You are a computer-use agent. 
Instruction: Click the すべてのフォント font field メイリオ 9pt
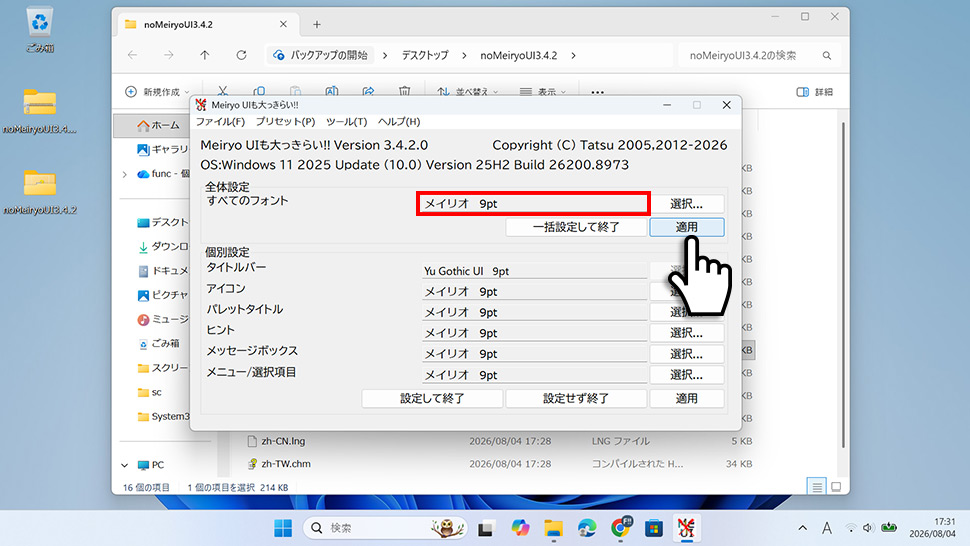(533, 203)
